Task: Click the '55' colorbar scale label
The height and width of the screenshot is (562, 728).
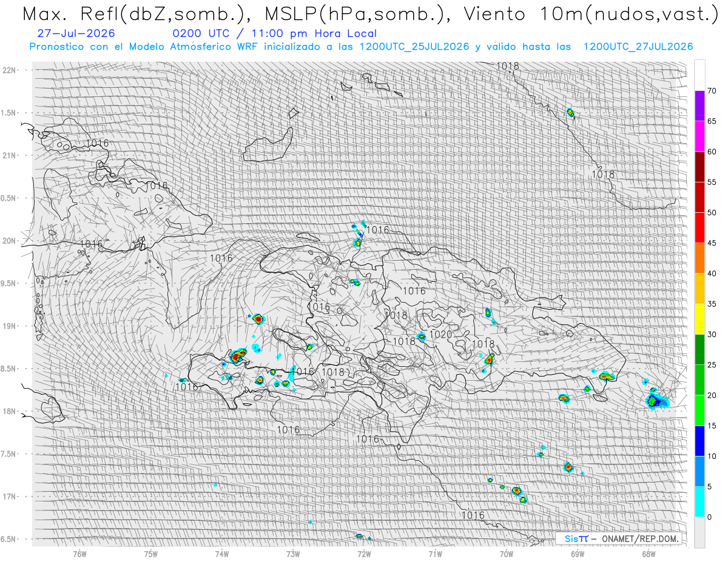Action: [x=712, y=182]
